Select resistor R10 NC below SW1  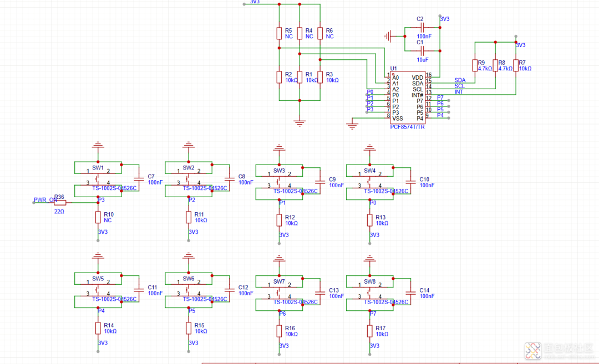[x=98, y=217]
